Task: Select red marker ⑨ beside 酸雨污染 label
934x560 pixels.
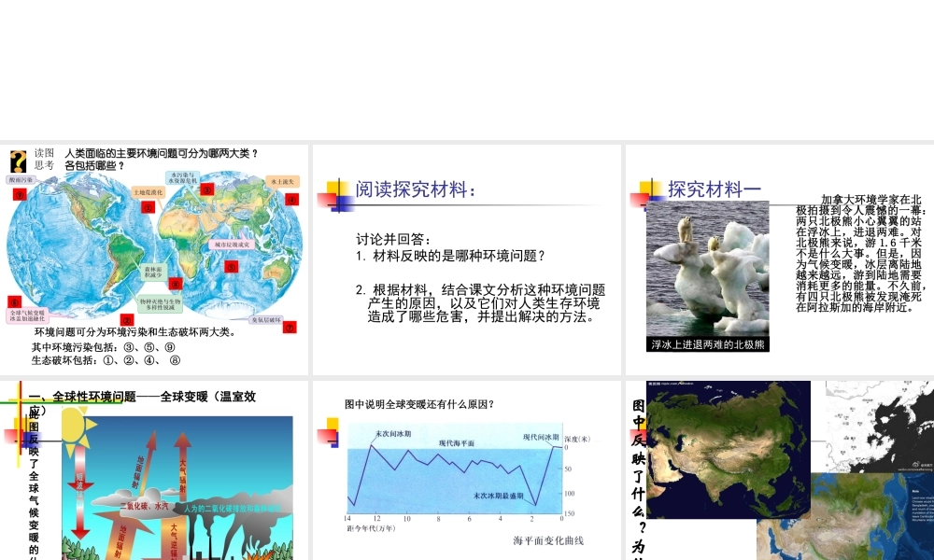Action: [20, 193]
